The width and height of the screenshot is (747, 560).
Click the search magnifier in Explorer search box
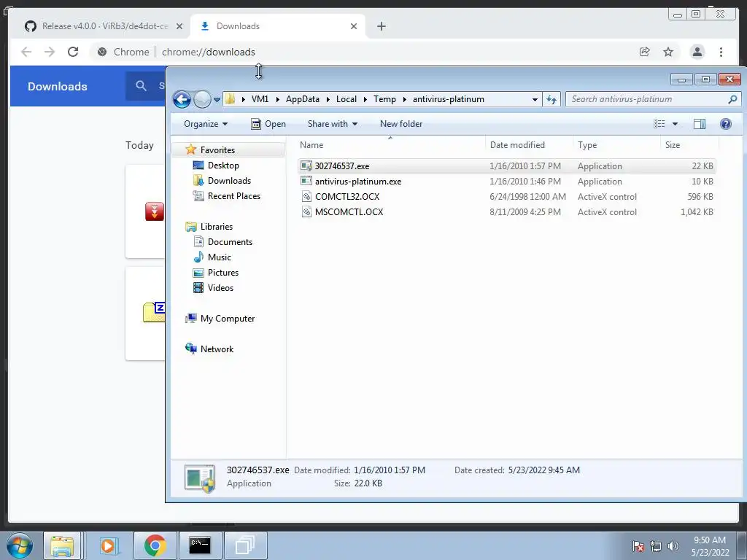click(x=732, y=99)
